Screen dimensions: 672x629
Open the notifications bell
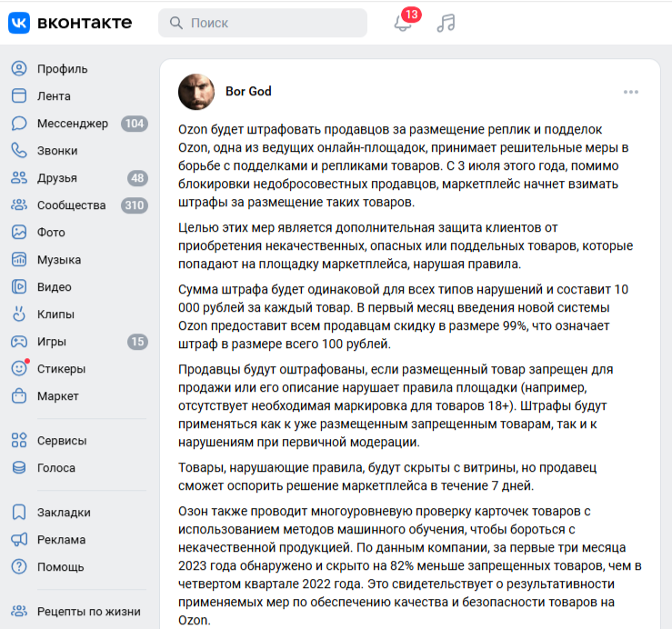pos(402,24)
